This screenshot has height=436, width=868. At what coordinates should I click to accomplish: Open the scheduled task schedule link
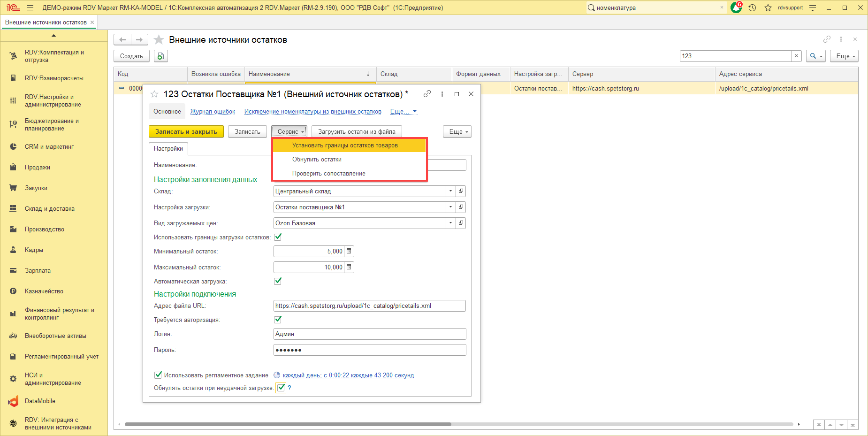tap(348, 375)
